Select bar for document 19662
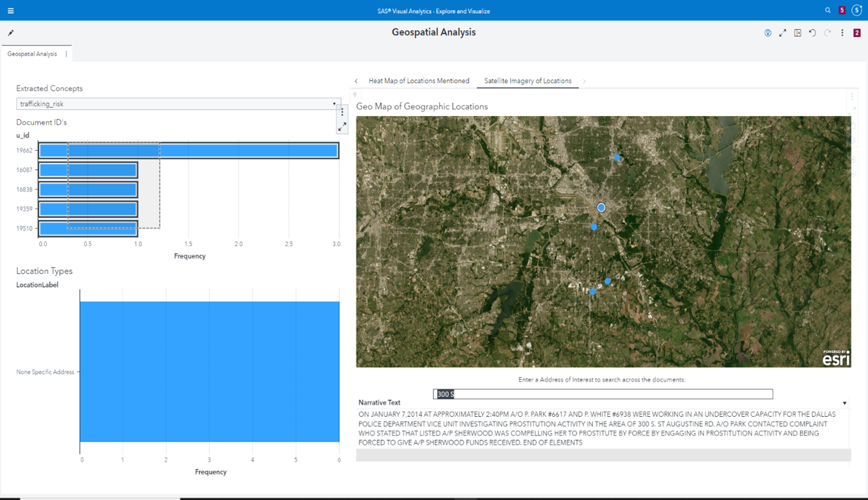868x500 pixels. (x=188, y=151)
